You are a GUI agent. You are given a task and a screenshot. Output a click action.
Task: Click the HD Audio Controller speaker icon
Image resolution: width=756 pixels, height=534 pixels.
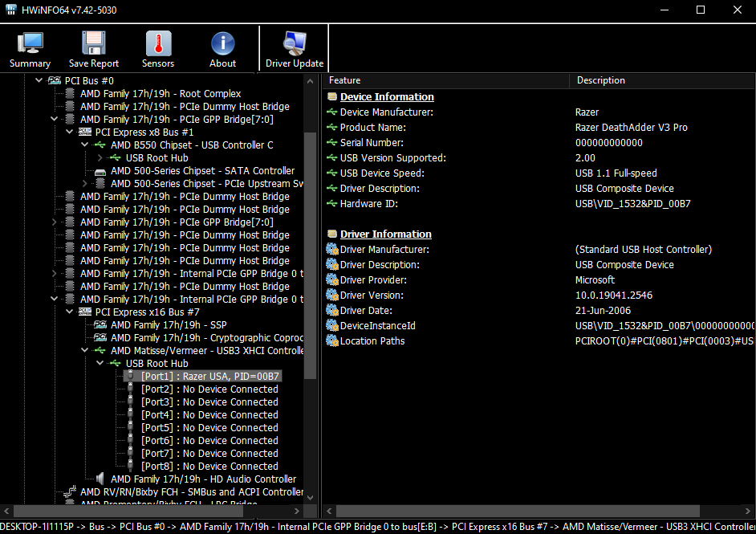point(100,479)
